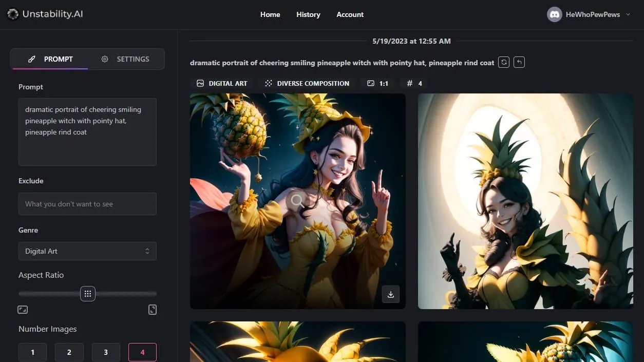This screenshot has height=362, width=644.
Task: Select 3 for number of images
Action: pos(106,352)
